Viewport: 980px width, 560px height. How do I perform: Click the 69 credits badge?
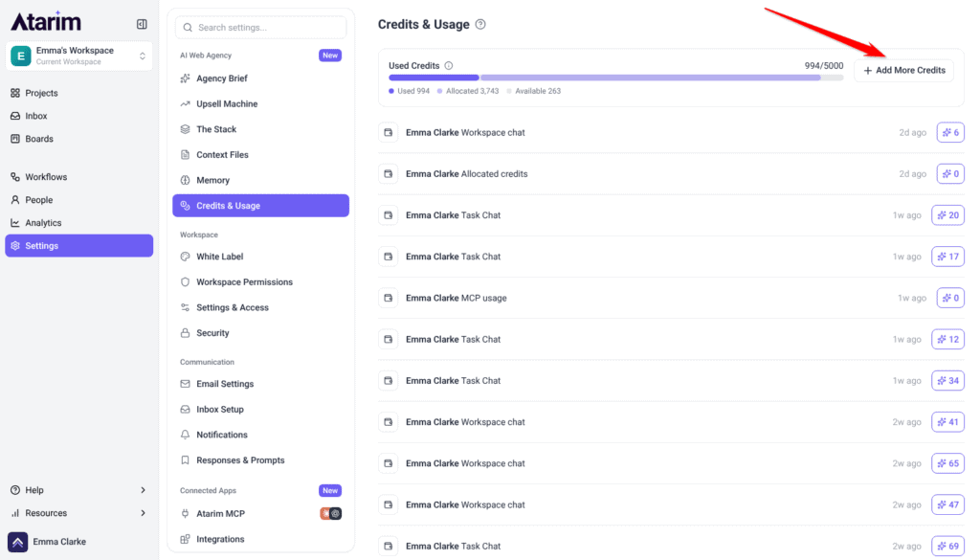click(947, 547)
